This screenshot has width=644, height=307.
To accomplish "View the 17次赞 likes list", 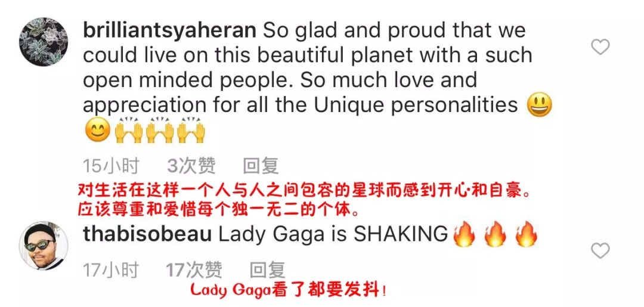I will point(193,271).
